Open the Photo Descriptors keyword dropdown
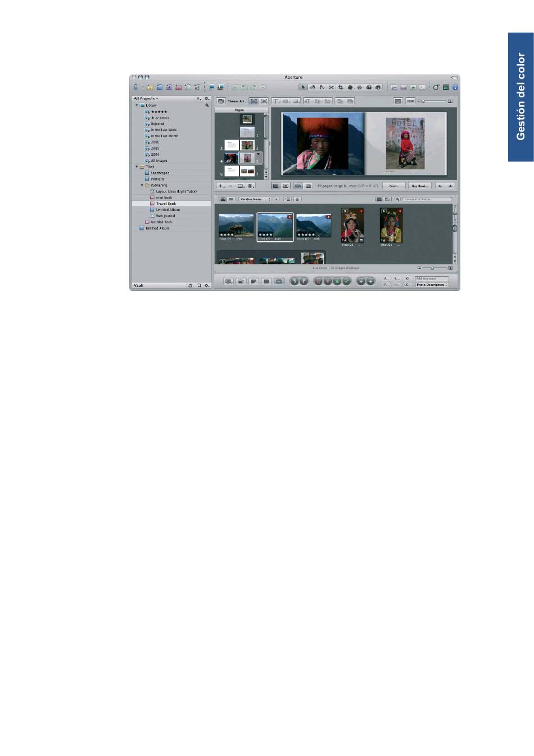534x756 pixels. 432,285
